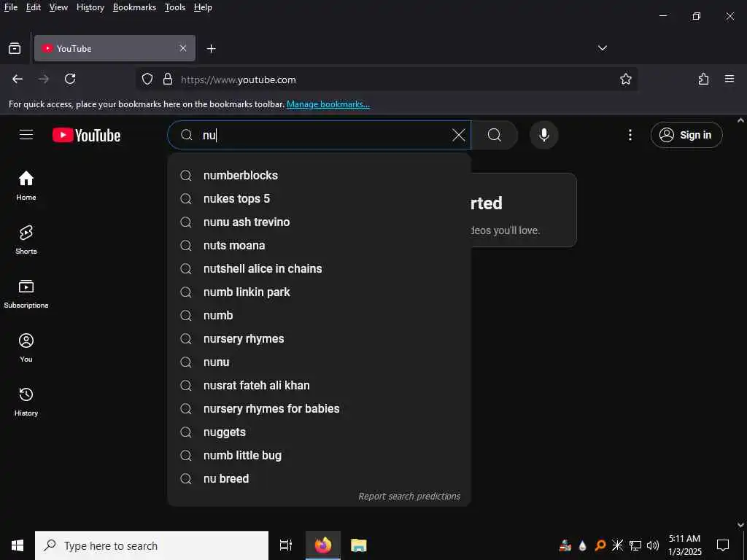Image resolution: width=747 pixels, height=560 pixels.
Task: Close the YouTube tab
Action: [183, 48]
